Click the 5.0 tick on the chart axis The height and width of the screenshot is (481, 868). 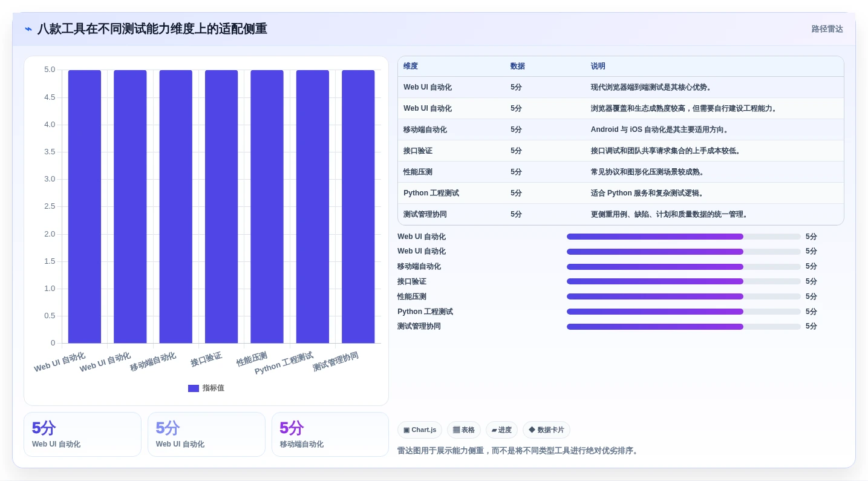[x=50, y=70]
